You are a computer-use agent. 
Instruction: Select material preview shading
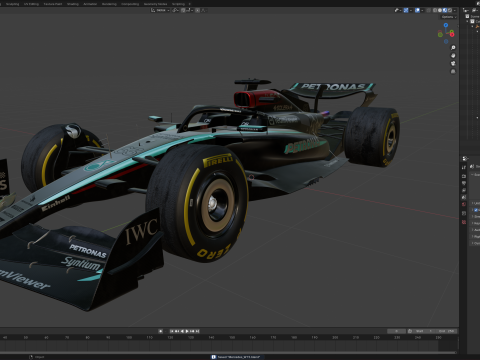click(x=445, y=10)
